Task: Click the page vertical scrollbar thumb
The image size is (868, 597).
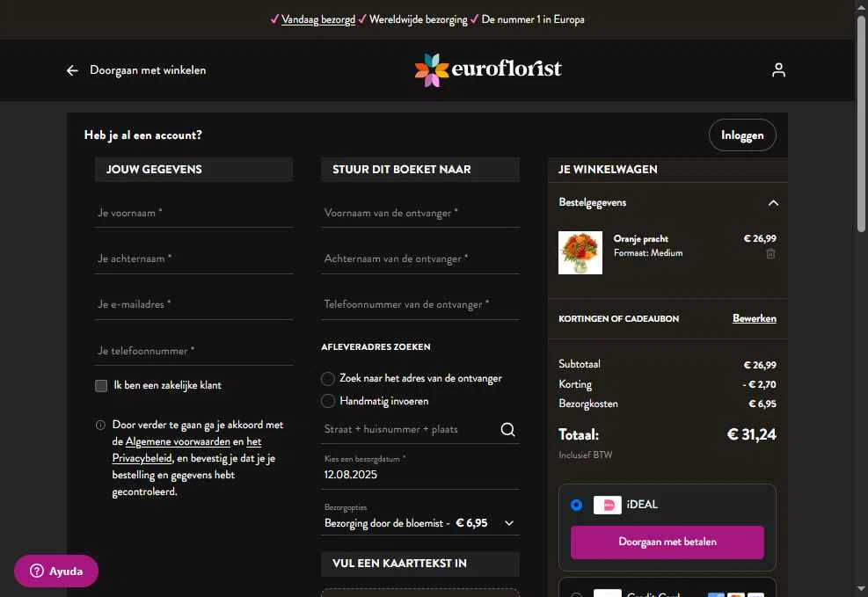Action: pos(861,123)
